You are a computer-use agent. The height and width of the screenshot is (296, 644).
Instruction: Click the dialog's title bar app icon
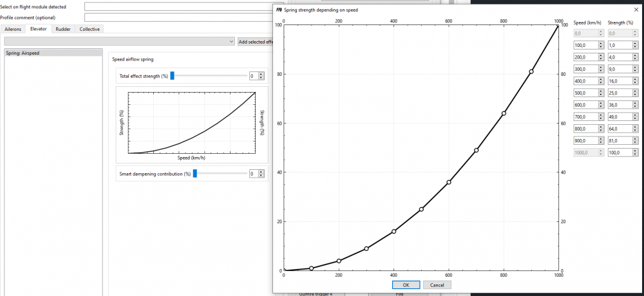(279, 10)
